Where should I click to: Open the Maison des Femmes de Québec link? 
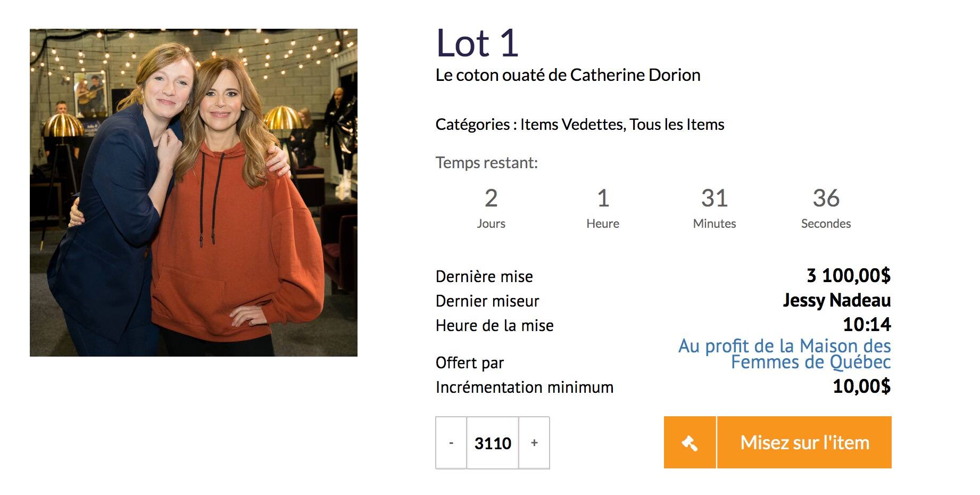click(785, 354)
